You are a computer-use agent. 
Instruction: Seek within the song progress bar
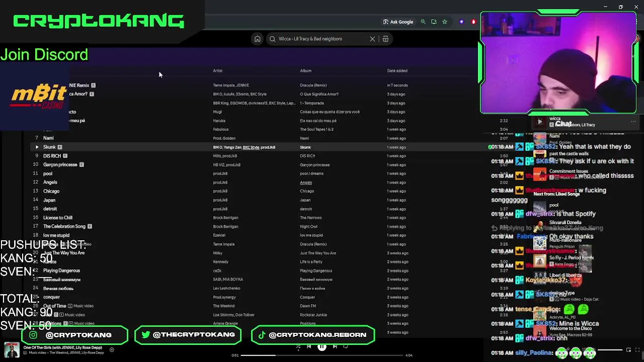point(322,355)
